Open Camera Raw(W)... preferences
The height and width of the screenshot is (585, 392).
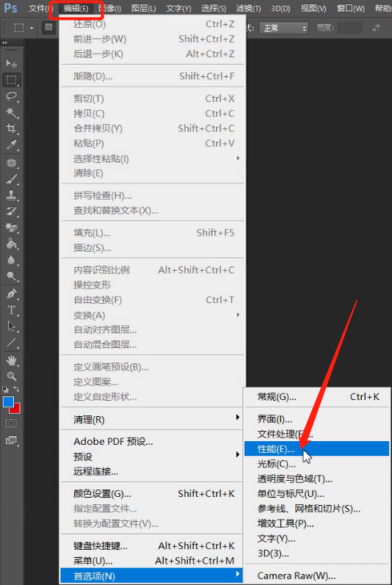point(316,575)
